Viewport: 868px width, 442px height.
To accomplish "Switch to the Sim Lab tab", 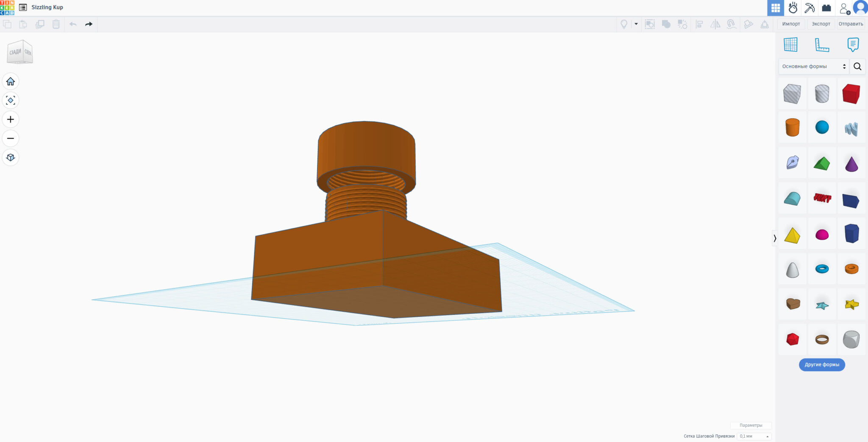I will (793, 8).
